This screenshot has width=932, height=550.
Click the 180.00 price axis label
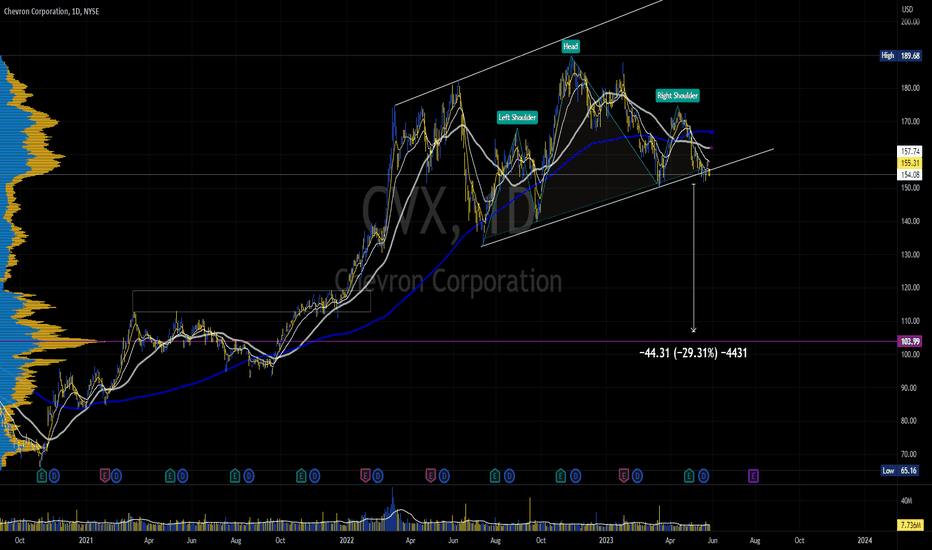pyautogui.click(x=910, y=88)
